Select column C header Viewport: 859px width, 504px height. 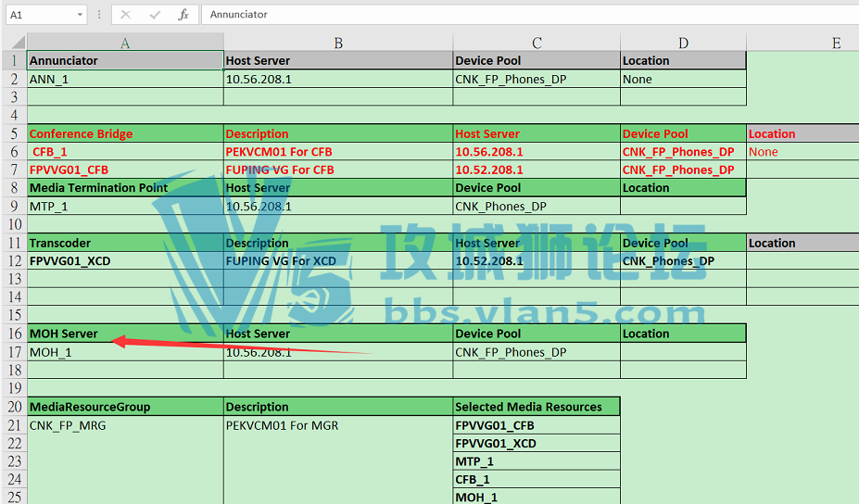click(x=537, y=43)
